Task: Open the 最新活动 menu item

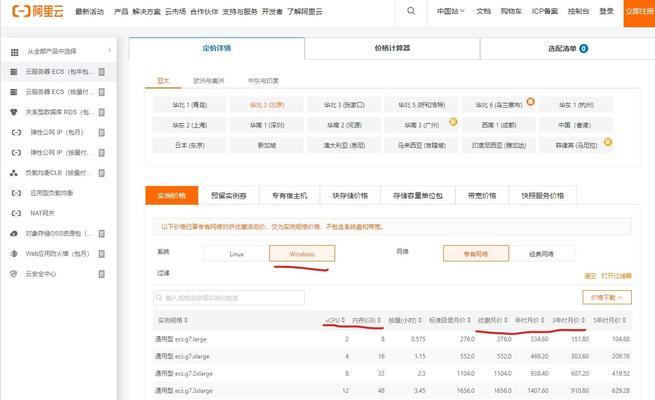Action: click(x=89, y=12)
